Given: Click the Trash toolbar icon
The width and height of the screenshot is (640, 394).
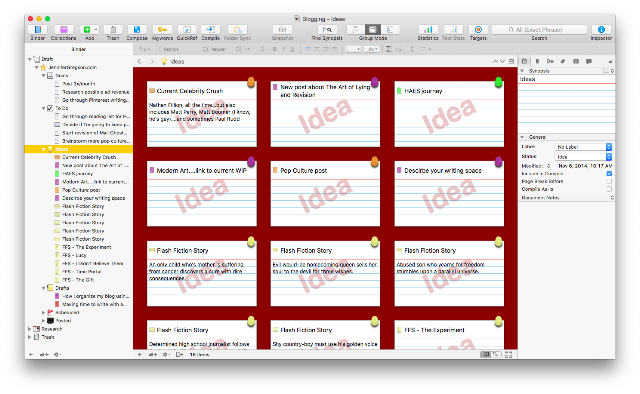Looking at the screenshot, I should tap(113, 29).
